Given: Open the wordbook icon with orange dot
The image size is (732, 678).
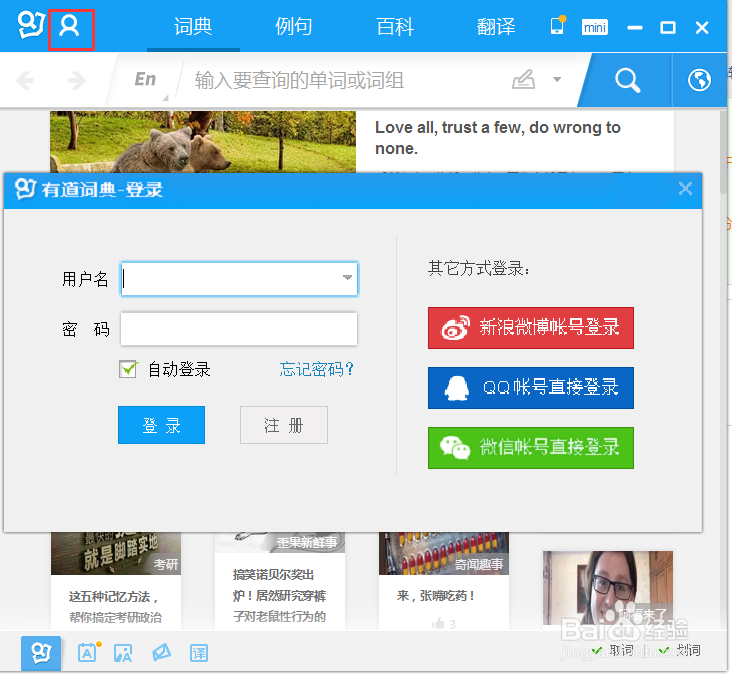Looking at the screenshot, I should coord(88,652).
